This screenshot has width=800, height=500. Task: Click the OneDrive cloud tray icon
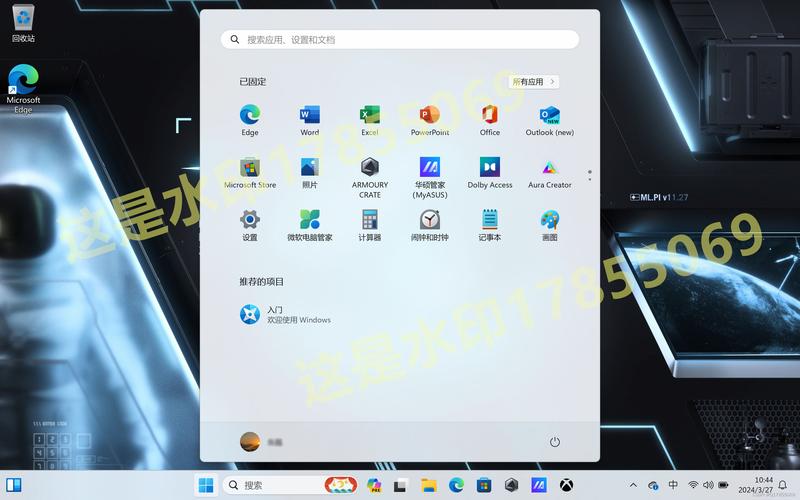pyautogui.click(x=653, y=485)
